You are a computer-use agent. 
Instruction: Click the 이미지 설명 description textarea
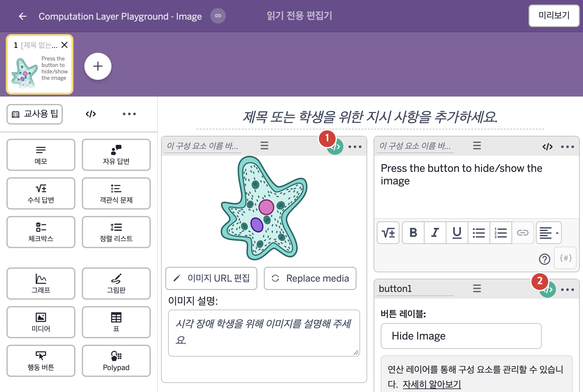264,333
